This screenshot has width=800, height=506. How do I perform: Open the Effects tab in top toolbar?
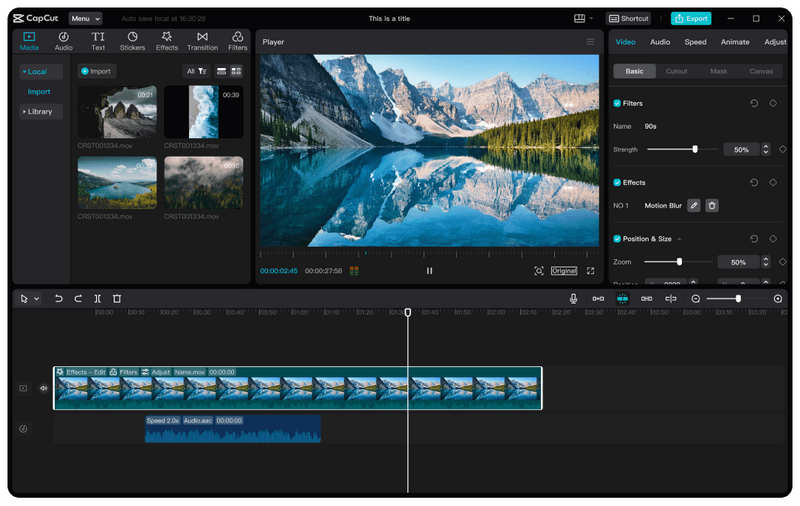(167, 41)
